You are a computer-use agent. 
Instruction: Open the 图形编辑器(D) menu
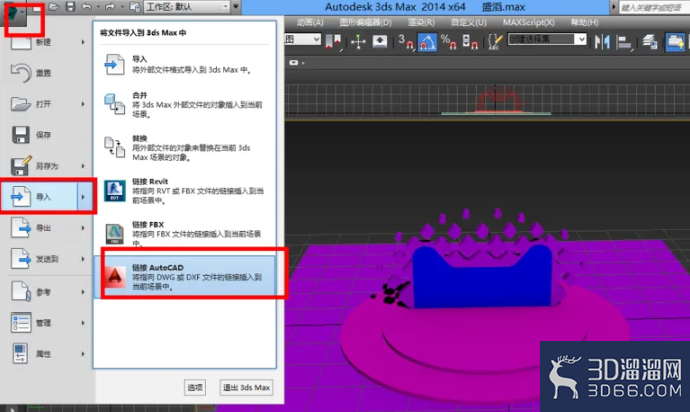pos(365,22)
